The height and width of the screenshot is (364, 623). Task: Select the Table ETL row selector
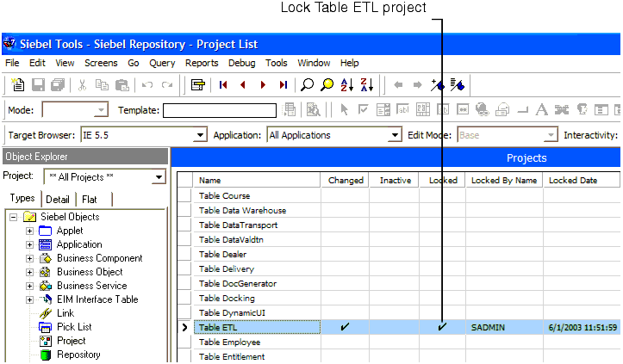(184, 327)
